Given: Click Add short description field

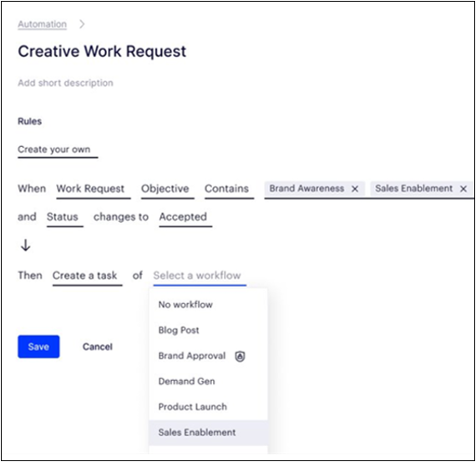Looking at the screenshot, I should [x=66, y=83].
